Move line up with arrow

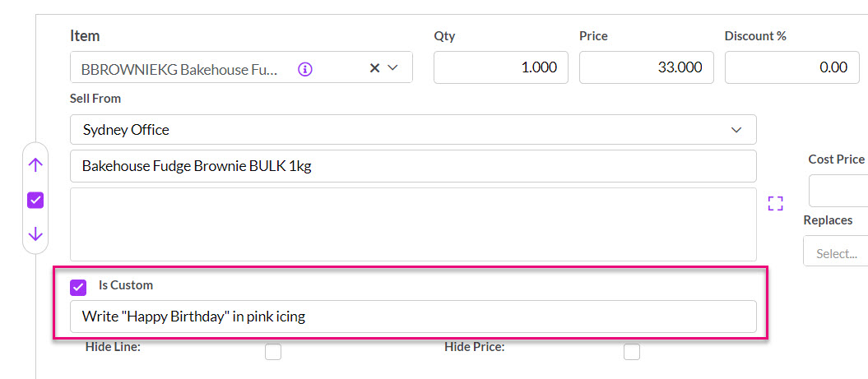coord(35,165)
